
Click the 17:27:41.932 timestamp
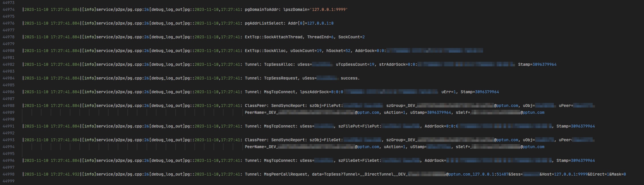65,174
